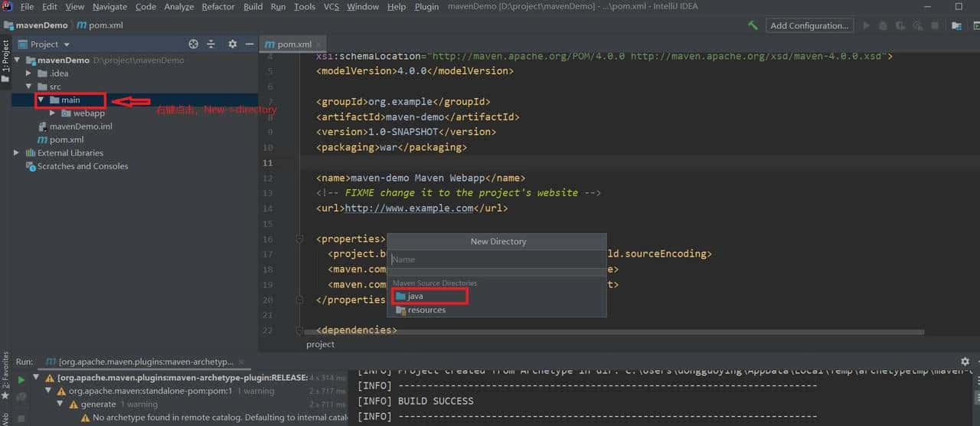Open Project Structure icon in top toolbar
Viewport: 980px width, 426px height.
(956, 25)
